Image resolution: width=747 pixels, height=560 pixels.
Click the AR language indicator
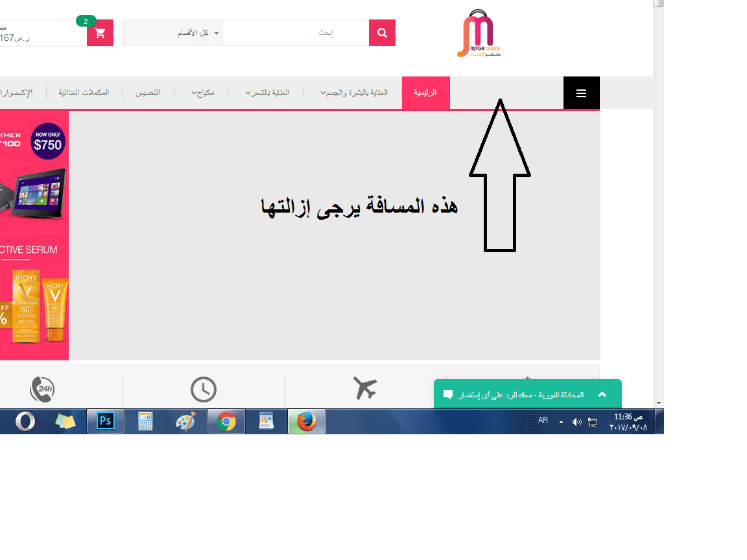pyautogui.click(x=543, y=420)
